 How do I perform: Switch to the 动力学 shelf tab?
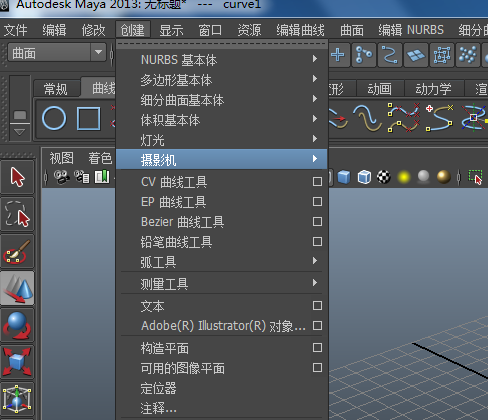click(x=434, y=89)
